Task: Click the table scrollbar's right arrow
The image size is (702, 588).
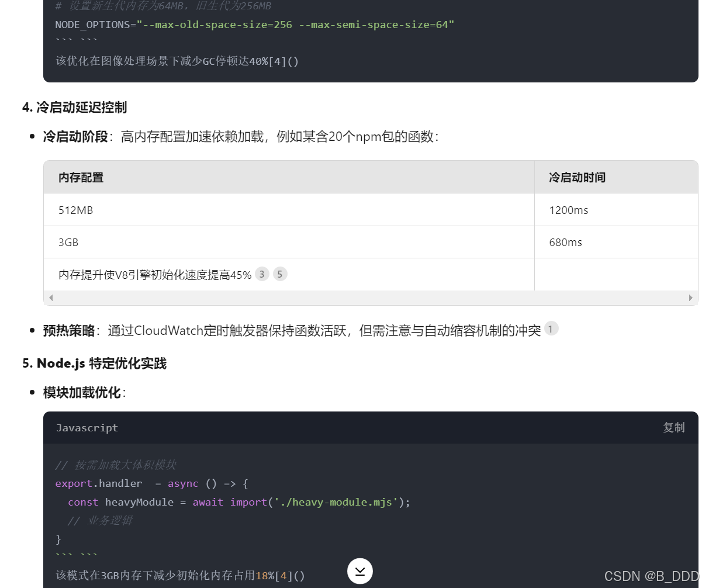Action: coord(691,298)
